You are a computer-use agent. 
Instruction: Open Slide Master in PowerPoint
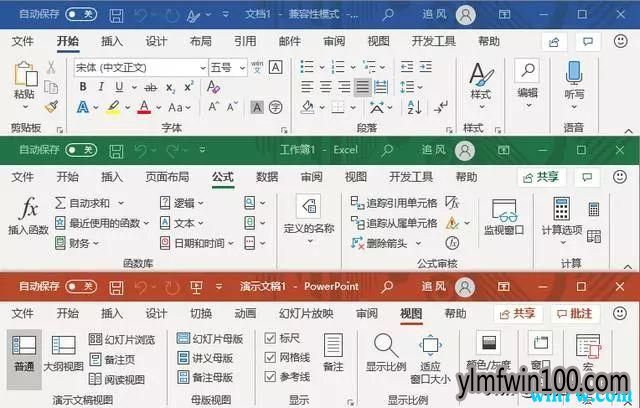210,338
